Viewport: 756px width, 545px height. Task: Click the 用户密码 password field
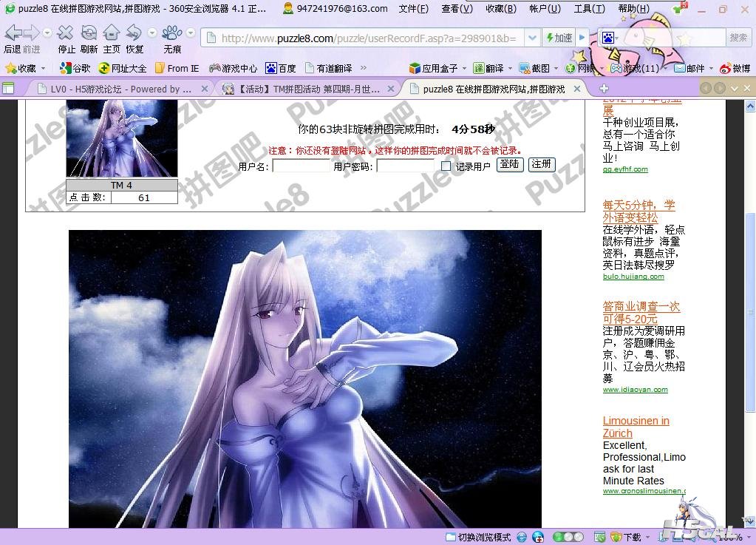click(406, 166)
